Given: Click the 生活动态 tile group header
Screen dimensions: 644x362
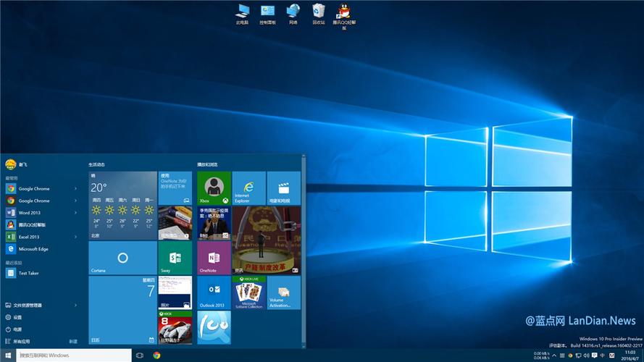Looking at the screenshot, I should tap(96, 164).
